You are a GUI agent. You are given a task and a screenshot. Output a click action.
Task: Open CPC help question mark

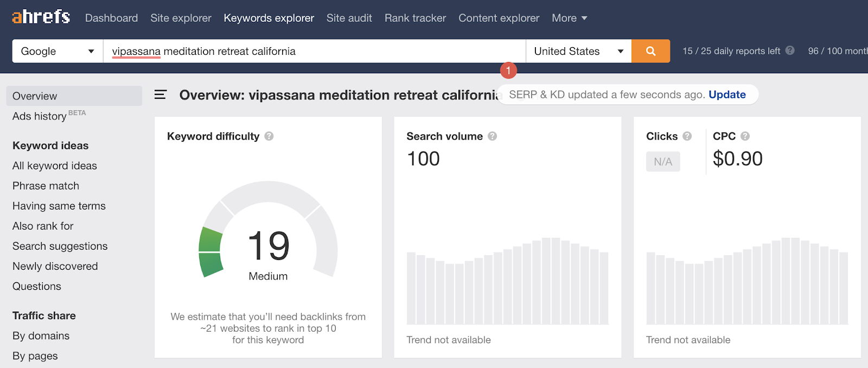745,136
